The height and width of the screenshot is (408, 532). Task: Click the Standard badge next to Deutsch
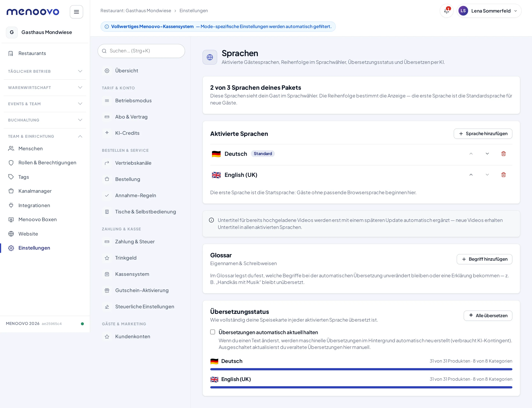point(263,153)
